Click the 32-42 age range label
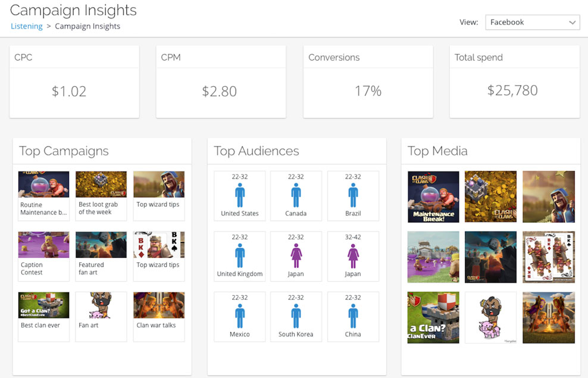Screen dimensions: 588x378 tap(353, 237)
